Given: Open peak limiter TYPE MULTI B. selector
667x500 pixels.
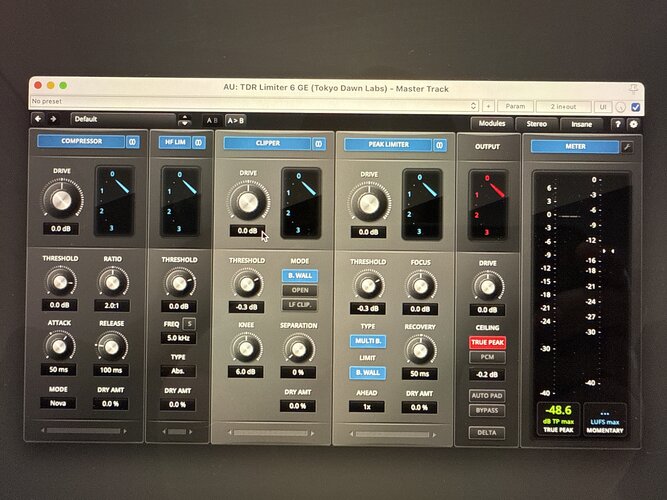Looking at the screenshot, I should tap(368, 341).
